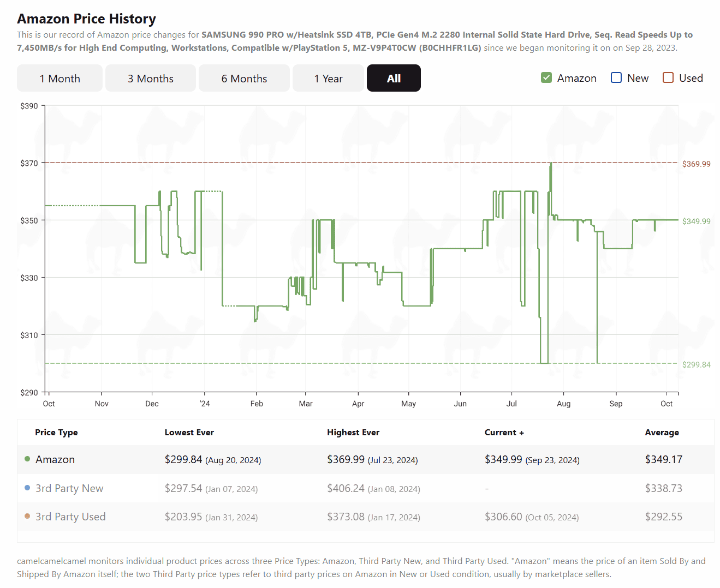Click the tan dot beside 3rd Party Used

[27, 516]
